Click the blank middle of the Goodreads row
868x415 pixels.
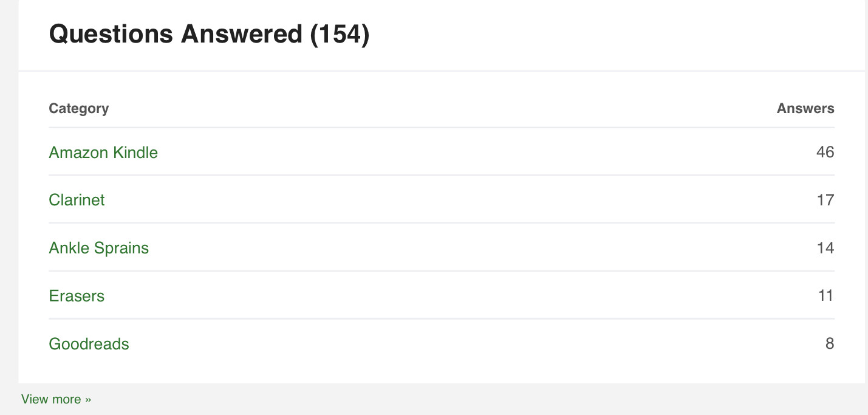coord(442,344)
